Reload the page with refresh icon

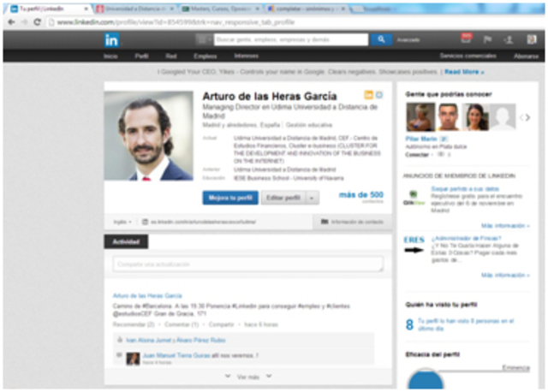tap(37, 22)
